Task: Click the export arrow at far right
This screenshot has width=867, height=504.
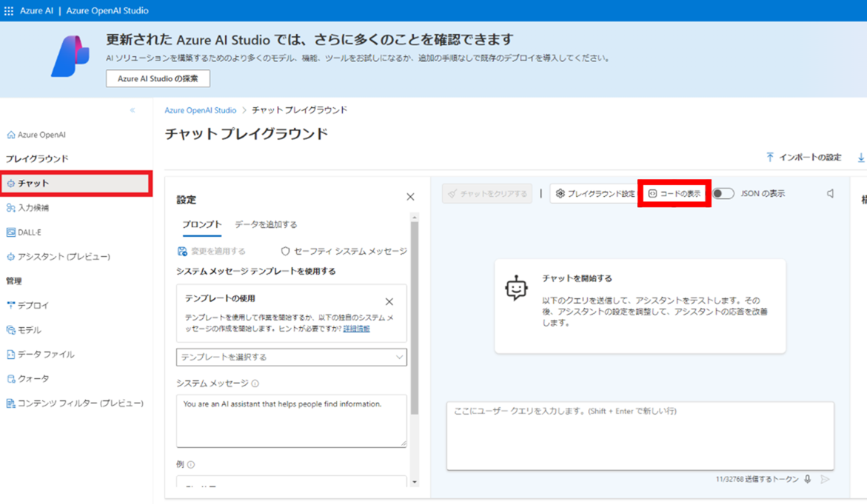Action: [861, 158]
